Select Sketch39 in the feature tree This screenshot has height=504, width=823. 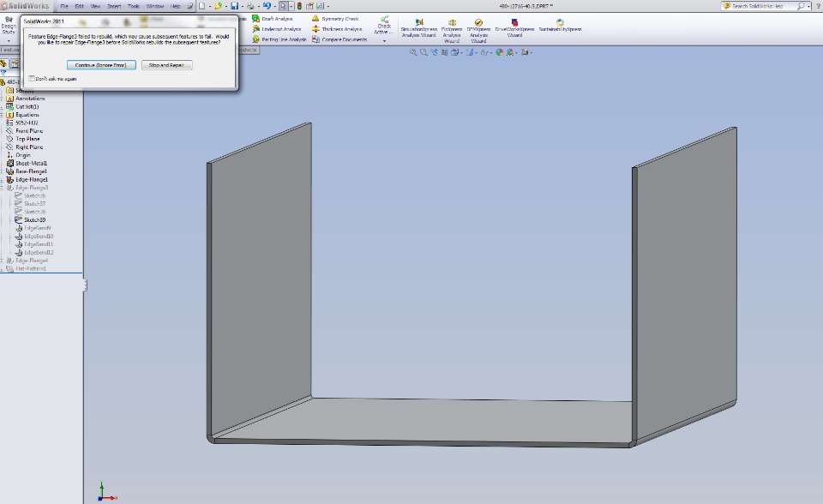[34, 220]
